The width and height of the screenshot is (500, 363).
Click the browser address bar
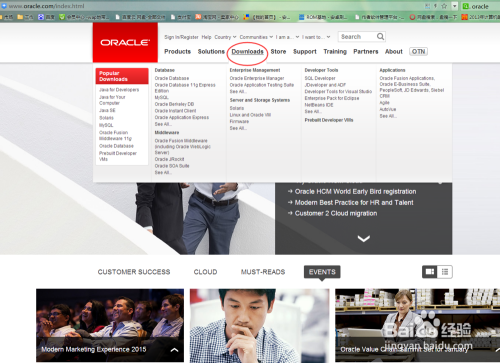(x=213, y=6)
